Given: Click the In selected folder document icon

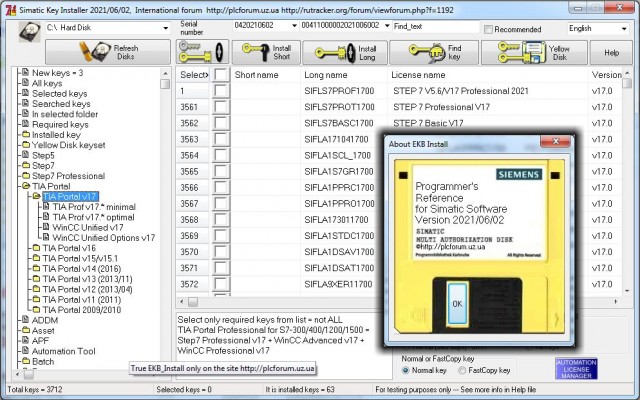Looking at the screenshot, I should (25, 113).
